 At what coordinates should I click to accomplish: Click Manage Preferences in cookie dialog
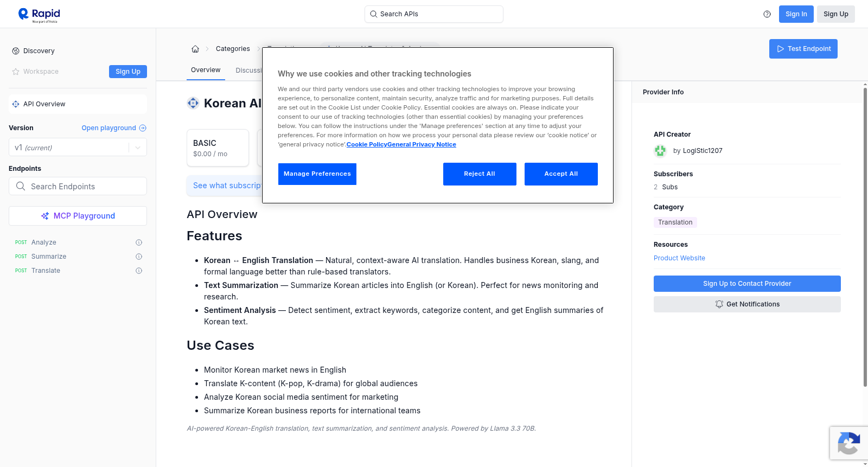[317, 174]
